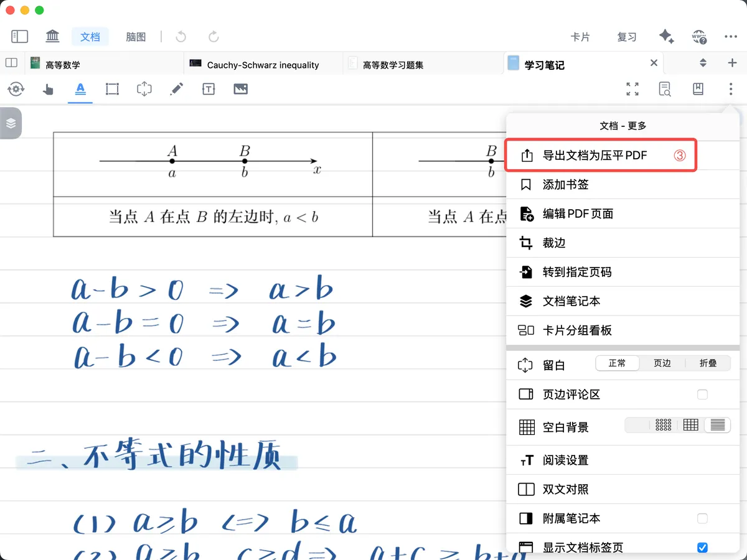Select plain blank background option
Image resolution: width=747 pixels, height=560 pixels.
click(x=637, y=425)
